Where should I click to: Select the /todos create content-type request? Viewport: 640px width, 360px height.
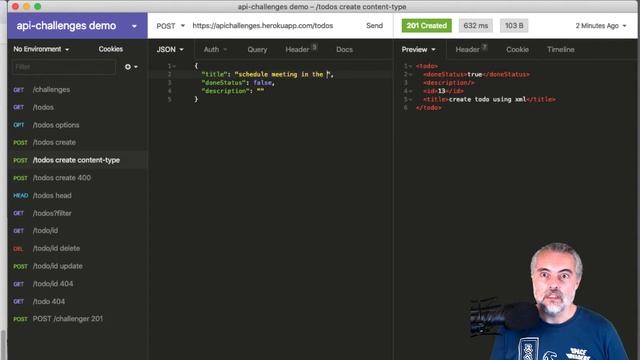click(x=78, y=160)
